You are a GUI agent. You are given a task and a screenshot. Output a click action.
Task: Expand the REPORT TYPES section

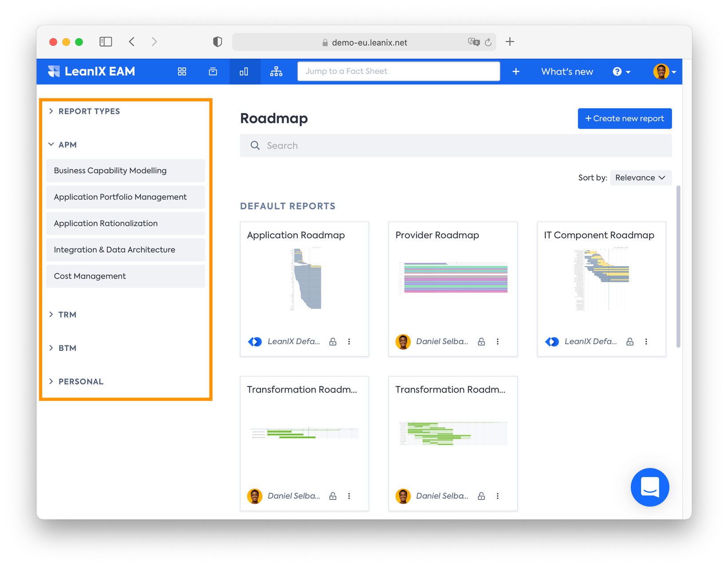[x=85, y=111]
